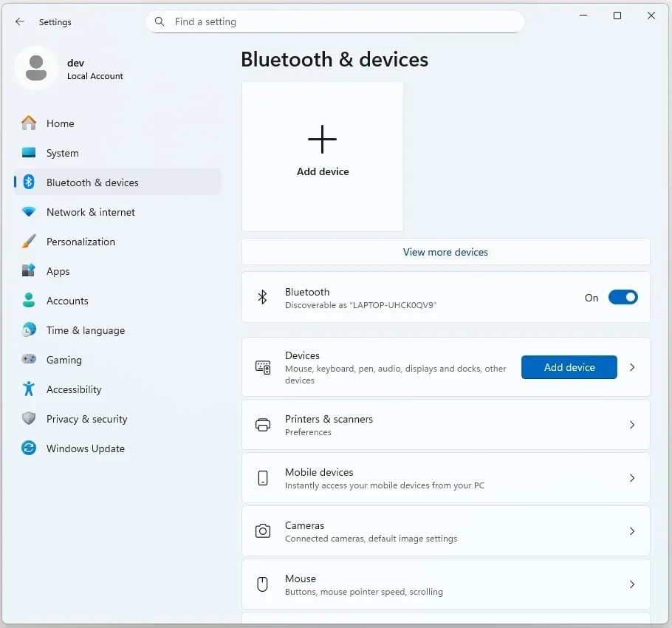
Task: Open Accounts section
Action: [117, 301]
